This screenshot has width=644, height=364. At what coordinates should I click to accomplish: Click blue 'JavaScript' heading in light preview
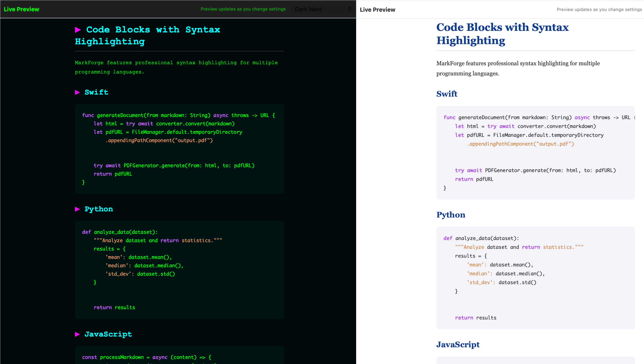458,344
